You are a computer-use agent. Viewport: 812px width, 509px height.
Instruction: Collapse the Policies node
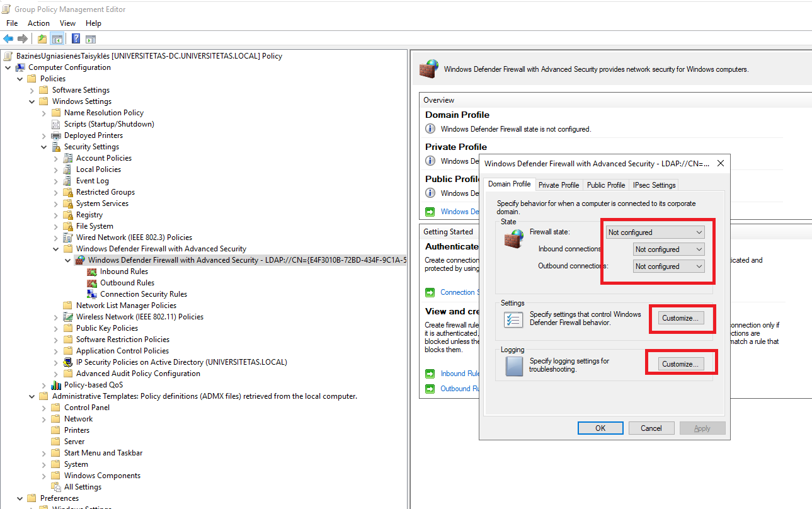pos(20,79)
